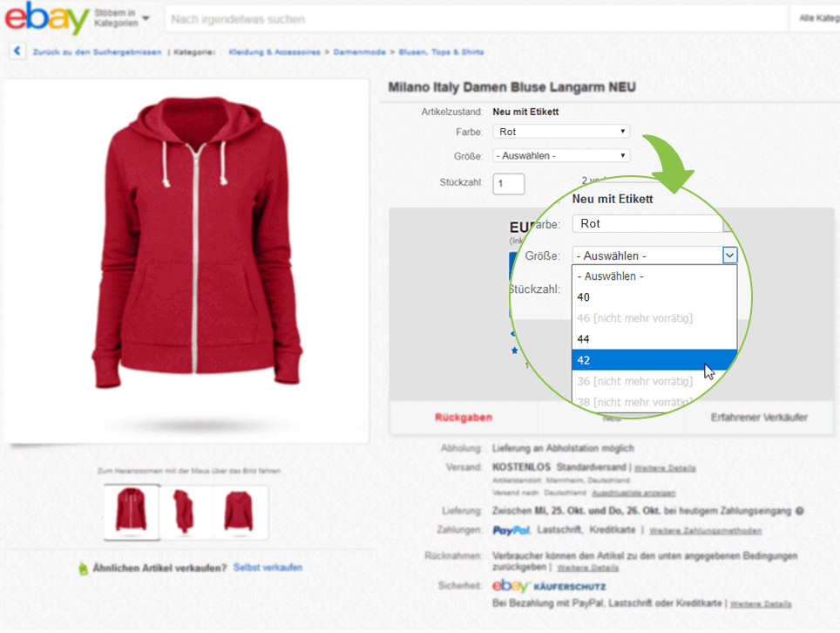Screen dimensions: 840x633
Task: Open Weitere Zahlungsmethoden link
Action: (708, 530)
